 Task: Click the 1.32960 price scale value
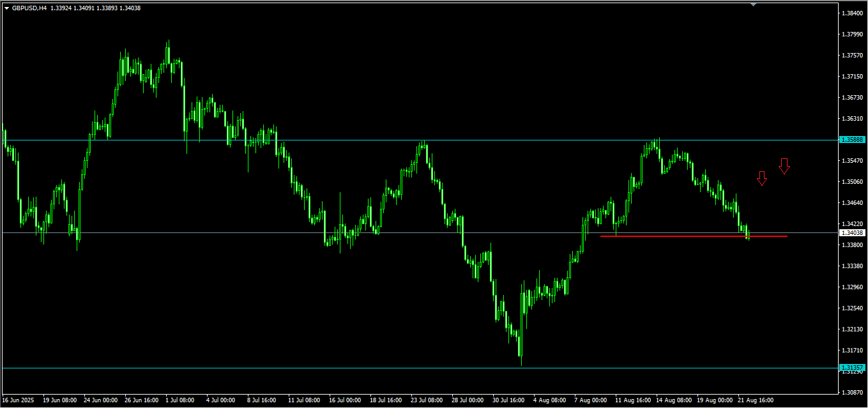pos(852,287)
